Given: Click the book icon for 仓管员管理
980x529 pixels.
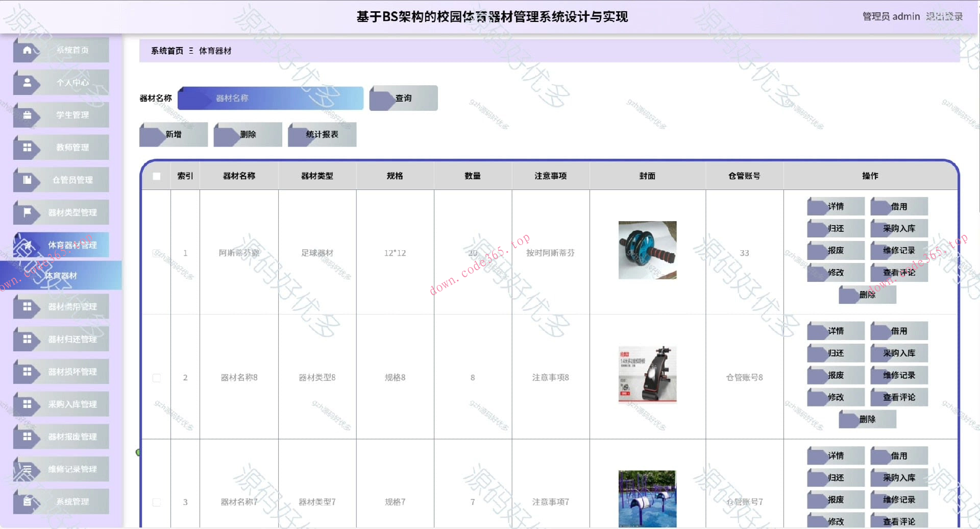Looking at the screenshot, I should coord(27,180).
